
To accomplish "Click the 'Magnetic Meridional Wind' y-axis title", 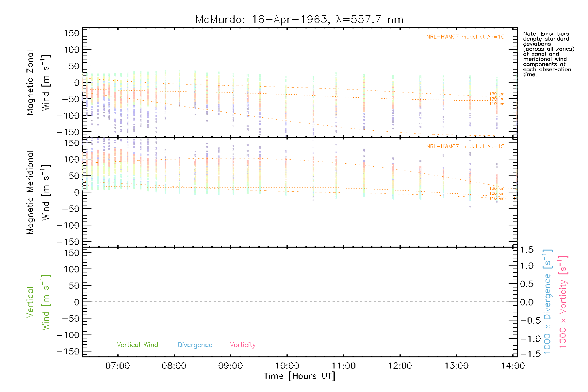I will (38, 192).
